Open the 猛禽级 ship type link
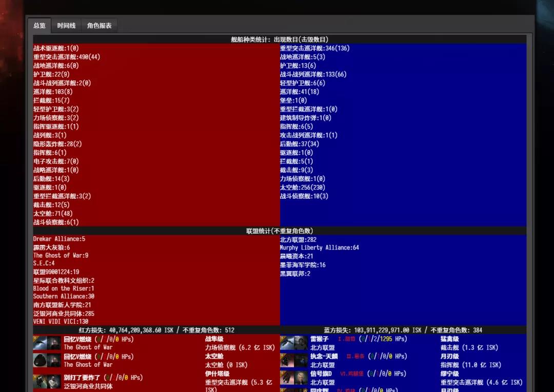The height and width of the screenshot is (392, 554). 449,339
